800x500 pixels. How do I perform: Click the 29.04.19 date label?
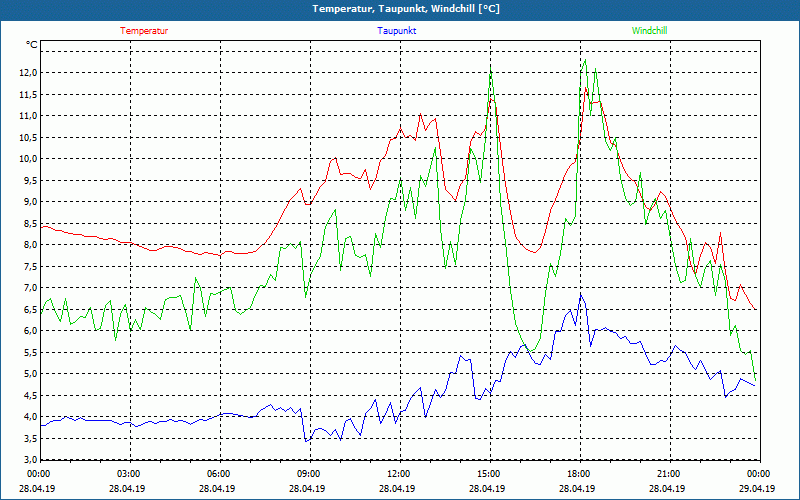(x=758, y=489)
